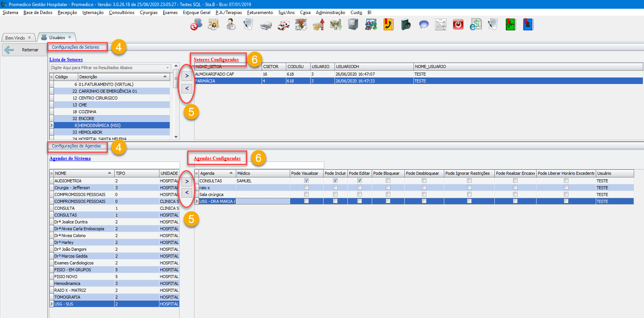This screenshot has height=318, width=644.
Task: Open the doctor toolbar icon
Action: [231, 25]
